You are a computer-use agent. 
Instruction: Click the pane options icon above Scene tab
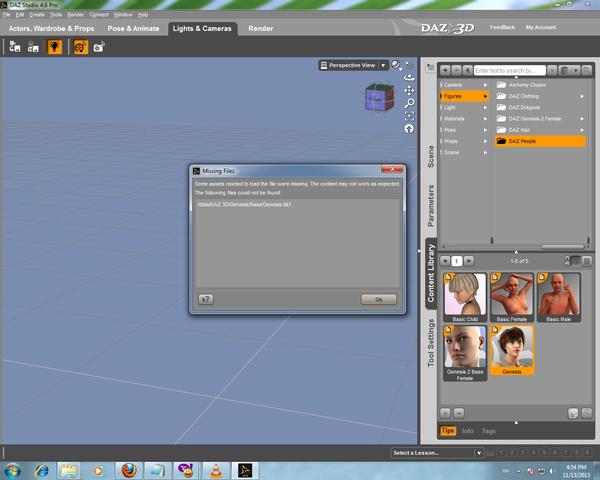430,67
